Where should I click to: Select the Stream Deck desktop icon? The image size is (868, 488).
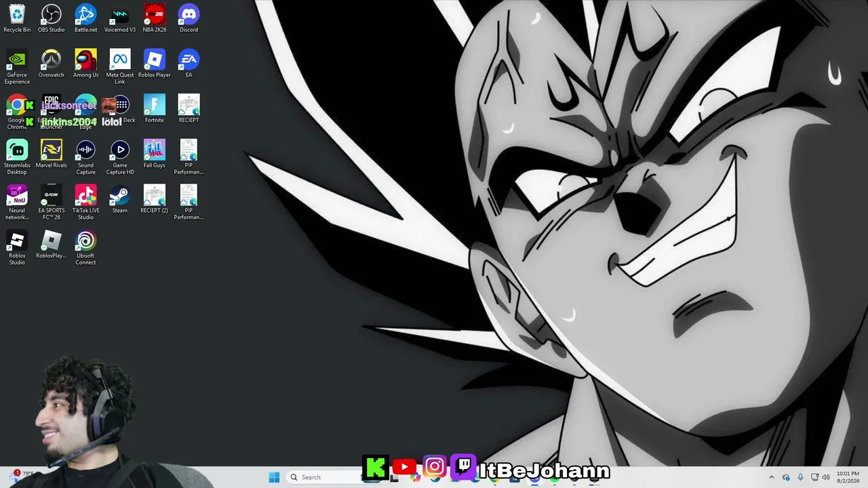(120, 109)
